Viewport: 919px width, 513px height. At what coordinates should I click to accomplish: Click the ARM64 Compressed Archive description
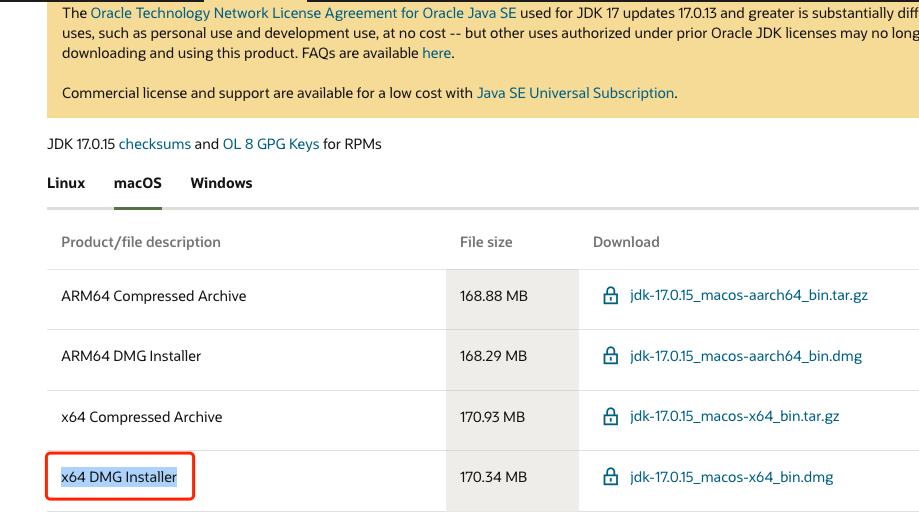(154, 296)
